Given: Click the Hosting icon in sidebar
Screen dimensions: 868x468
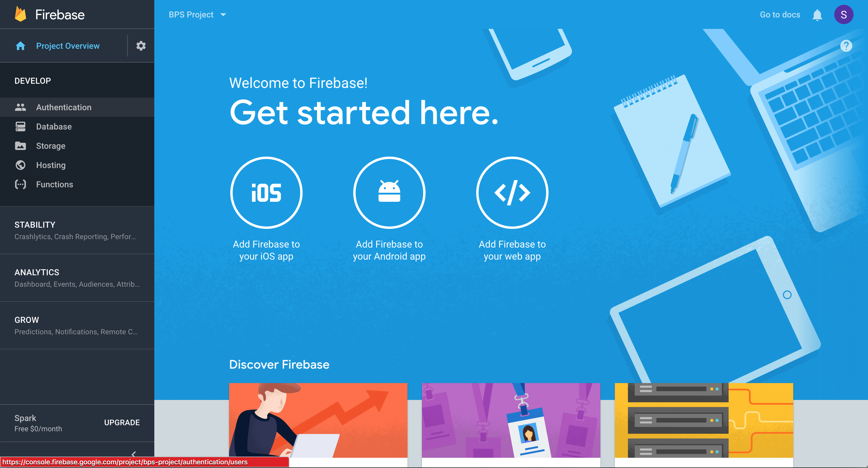Looking at the screenshot, I should pyautogui.click(x=20, y=165).
